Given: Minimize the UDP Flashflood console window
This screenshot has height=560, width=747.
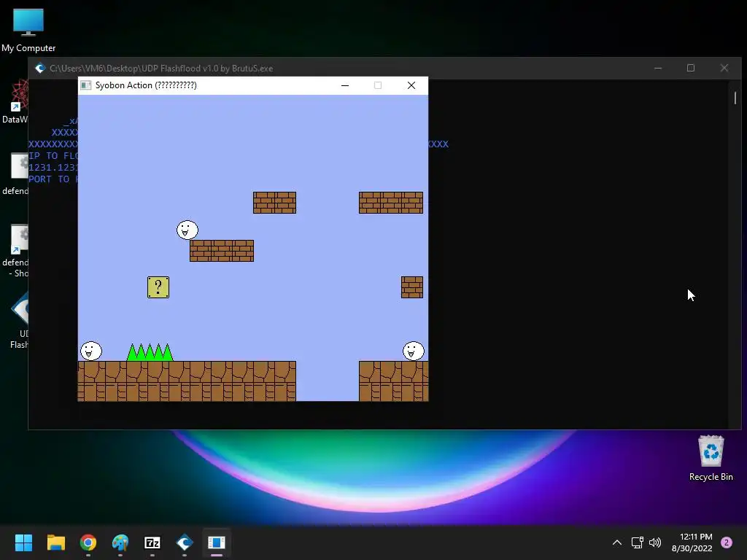Looking at the screenshot, I should click(658, 68).
